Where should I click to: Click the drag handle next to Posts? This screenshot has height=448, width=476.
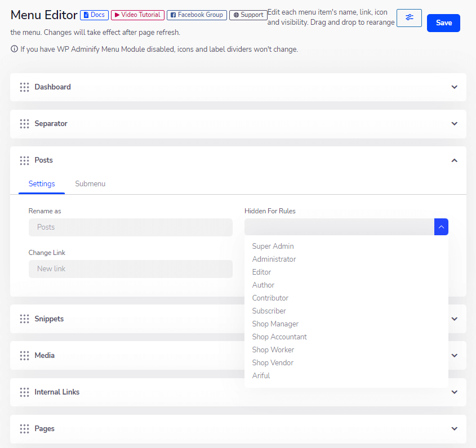pos(24,160)
